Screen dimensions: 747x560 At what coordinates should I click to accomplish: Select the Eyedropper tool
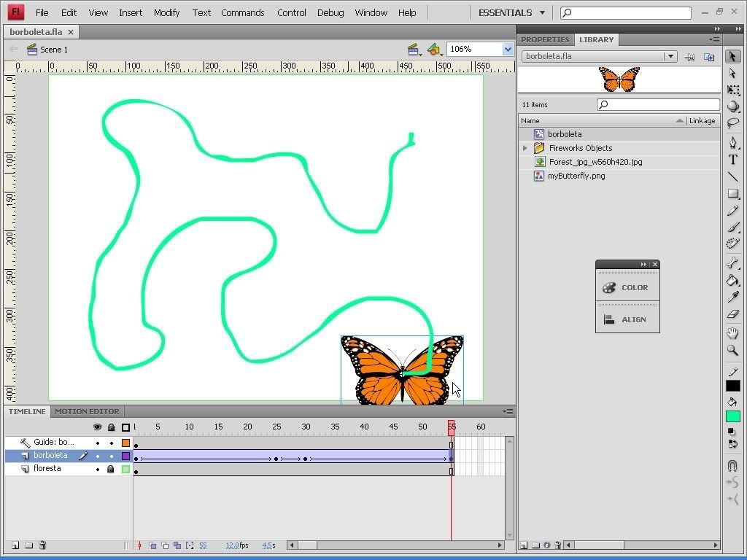pos(733,297)
